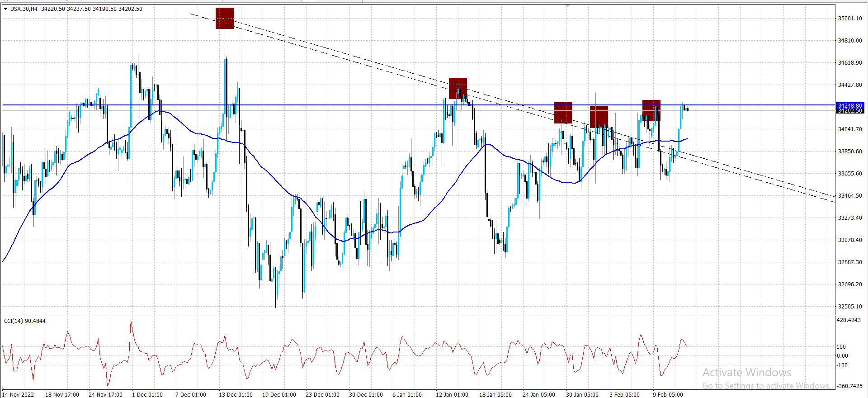The image size is (868, 398).
Task: Select the rightmost red rectangle near 9 Feb
Action: pyautogui.click(x=651, y=110)
